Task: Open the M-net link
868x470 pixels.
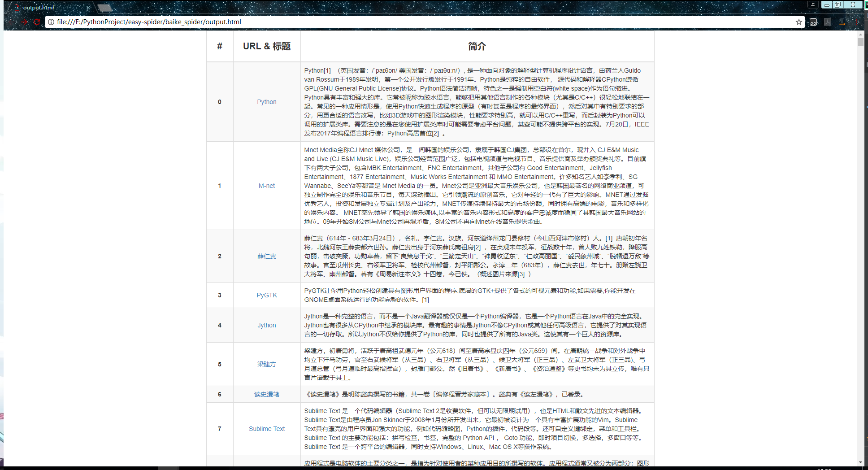Action: pyautogui.click(x=267, y=186)
